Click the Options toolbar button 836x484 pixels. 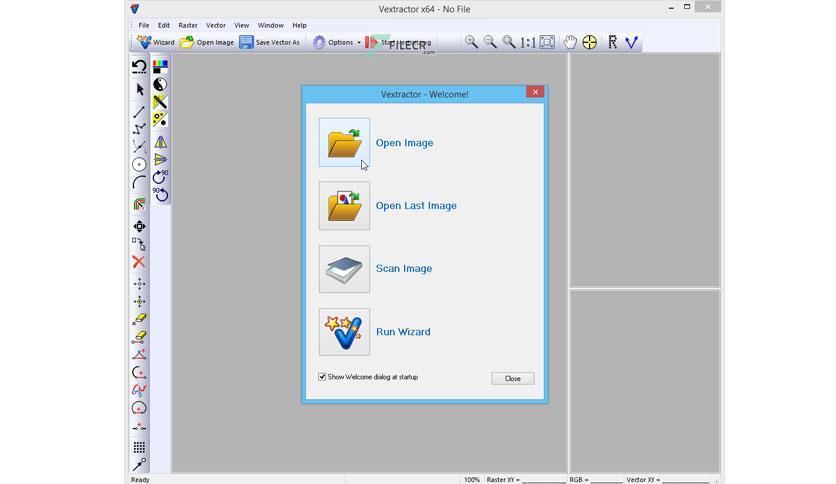[x=333, y=42]
